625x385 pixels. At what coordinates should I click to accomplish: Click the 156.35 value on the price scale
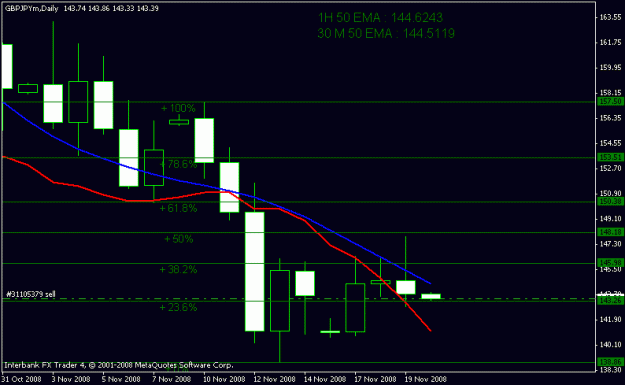coord(610,118)
